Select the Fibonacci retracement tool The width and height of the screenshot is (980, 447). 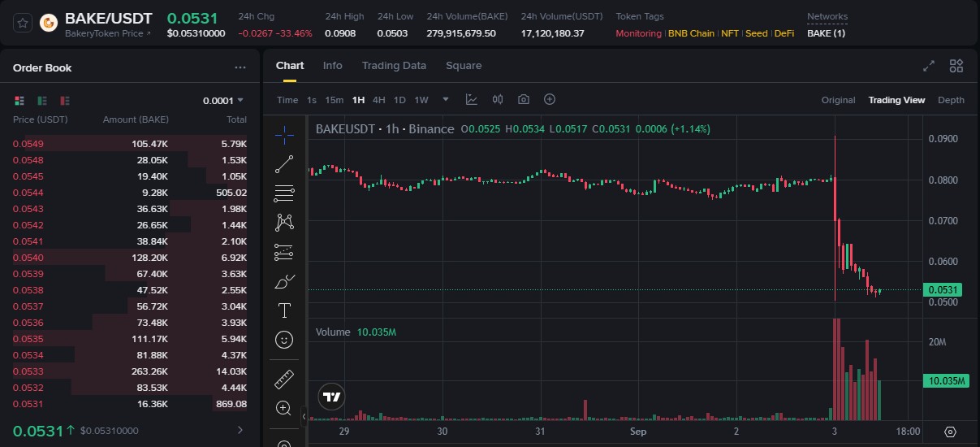[284, 193]
